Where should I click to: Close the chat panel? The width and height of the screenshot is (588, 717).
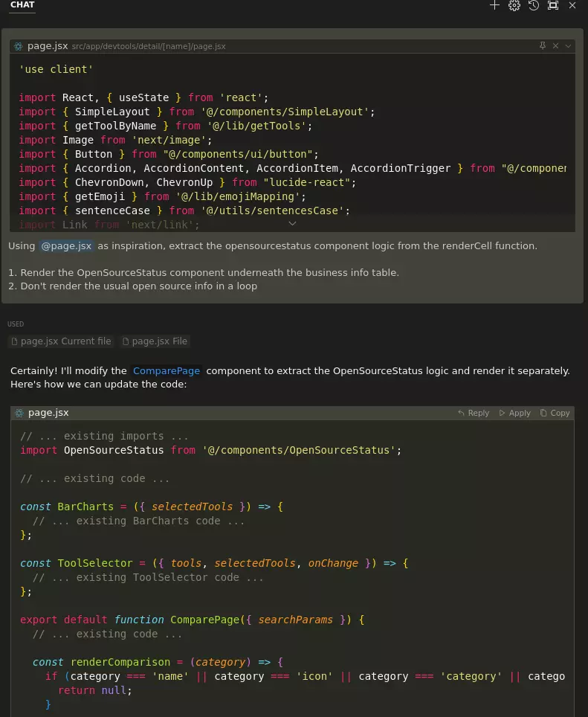pos(572,5)
